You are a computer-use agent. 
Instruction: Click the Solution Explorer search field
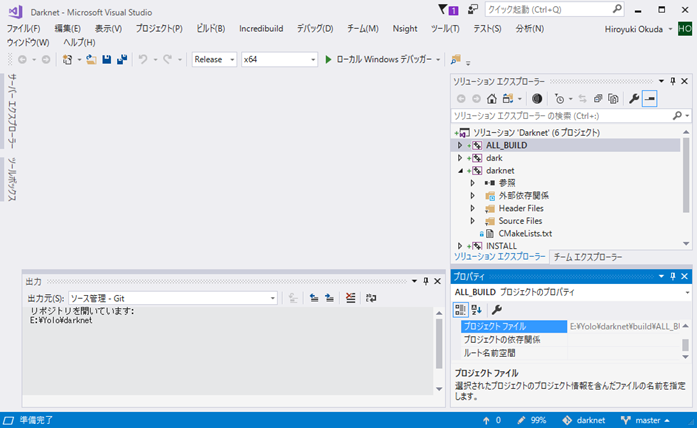click(562, 116)
